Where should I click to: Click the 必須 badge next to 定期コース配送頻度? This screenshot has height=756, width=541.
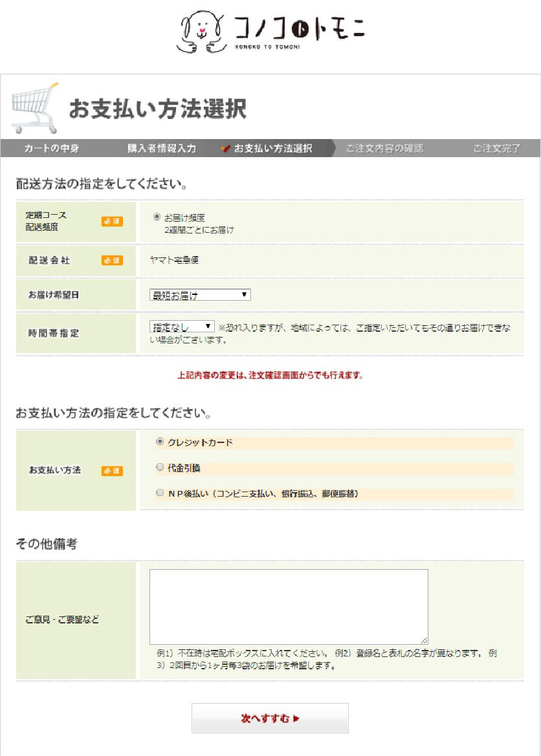coord(112,221)
